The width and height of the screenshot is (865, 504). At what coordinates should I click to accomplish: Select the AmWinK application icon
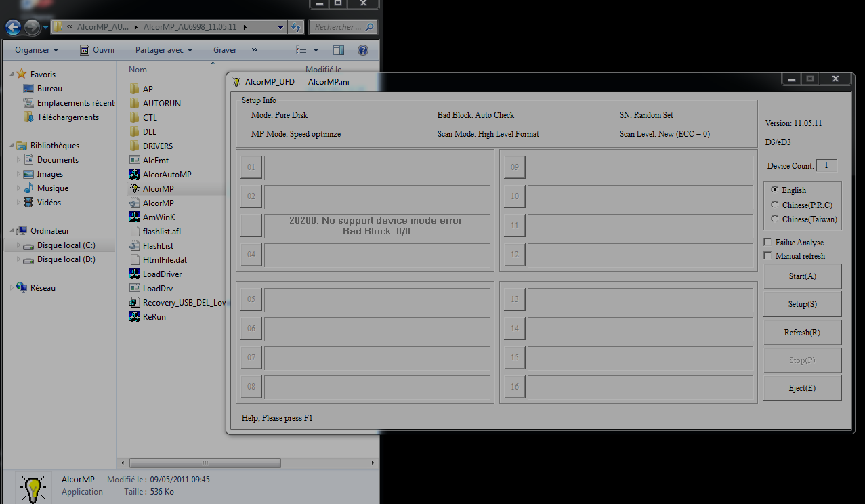click(134, 217)
